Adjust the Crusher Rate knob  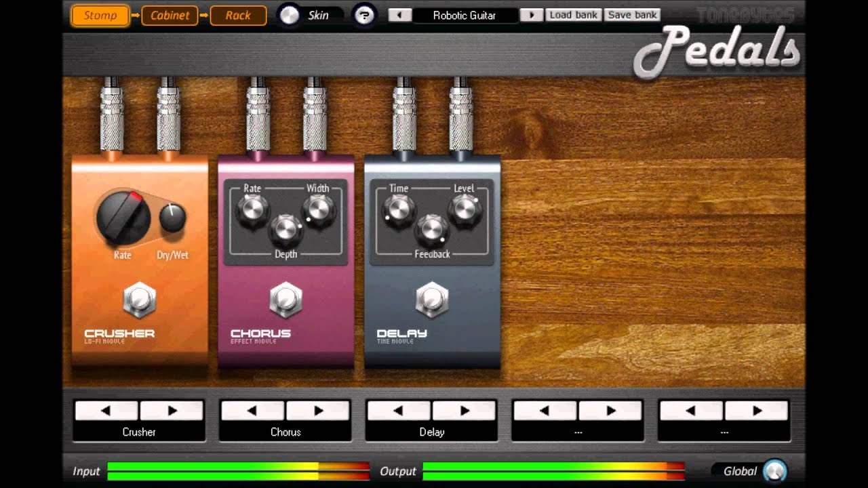[123, 218]
